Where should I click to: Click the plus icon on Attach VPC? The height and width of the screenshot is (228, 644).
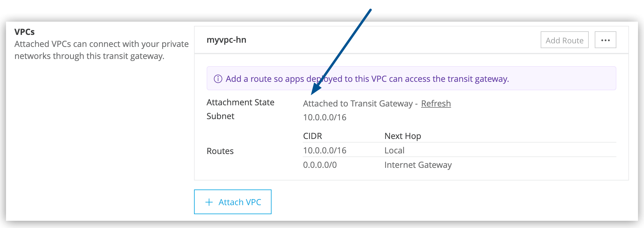coord(208,202)
